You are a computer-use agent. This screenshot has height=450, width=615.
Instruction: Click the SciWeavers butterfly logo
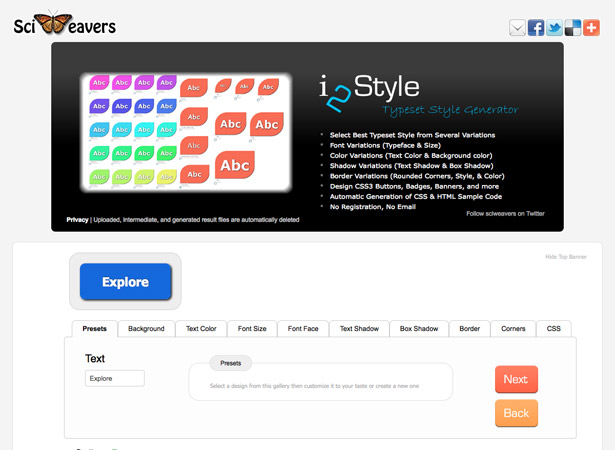pos(65,24)
